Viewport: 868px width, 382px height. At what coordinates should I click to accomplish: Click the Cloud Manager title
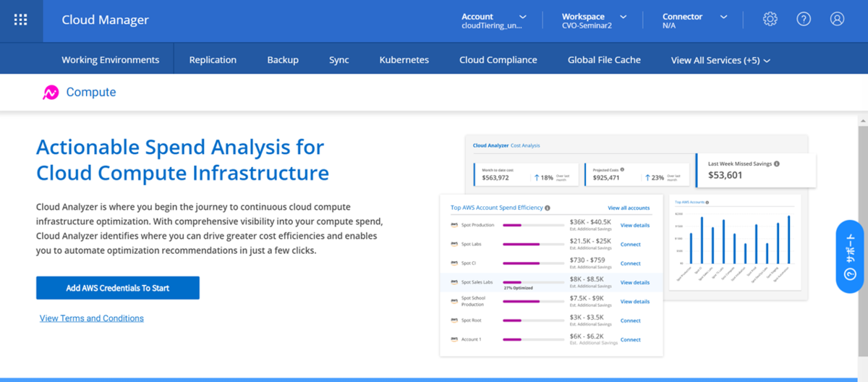point(106,20)
